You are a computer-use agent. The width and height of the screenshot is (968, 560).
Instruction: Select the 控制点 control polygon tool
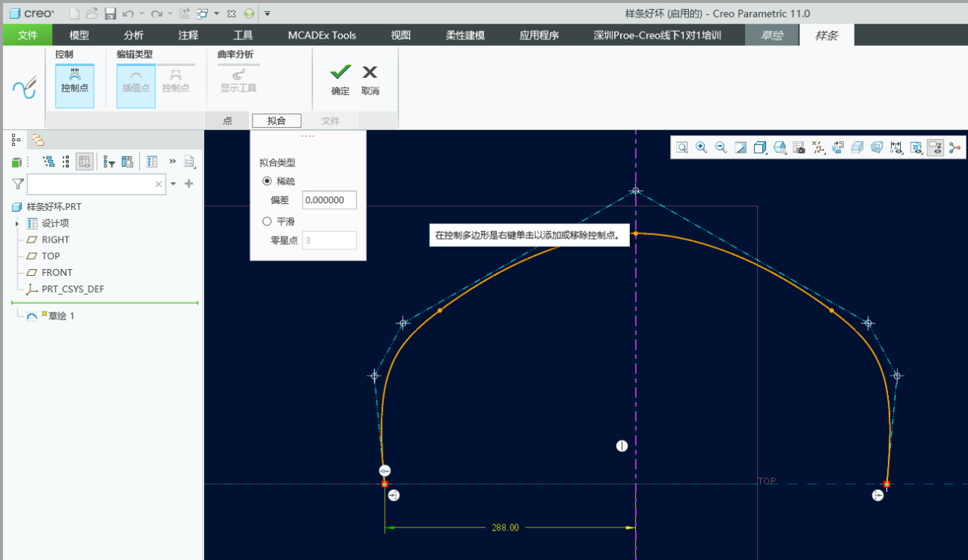point(75,81)
